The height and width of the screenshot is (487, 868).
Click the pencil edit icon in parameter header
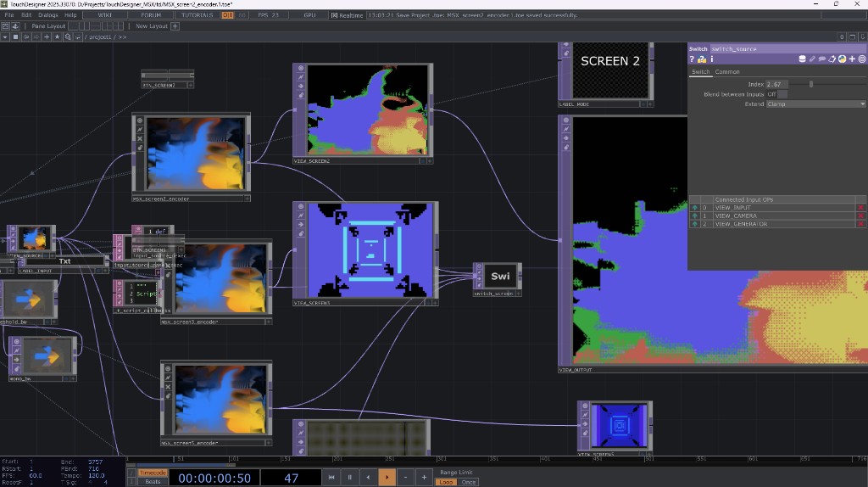(812, 59)
